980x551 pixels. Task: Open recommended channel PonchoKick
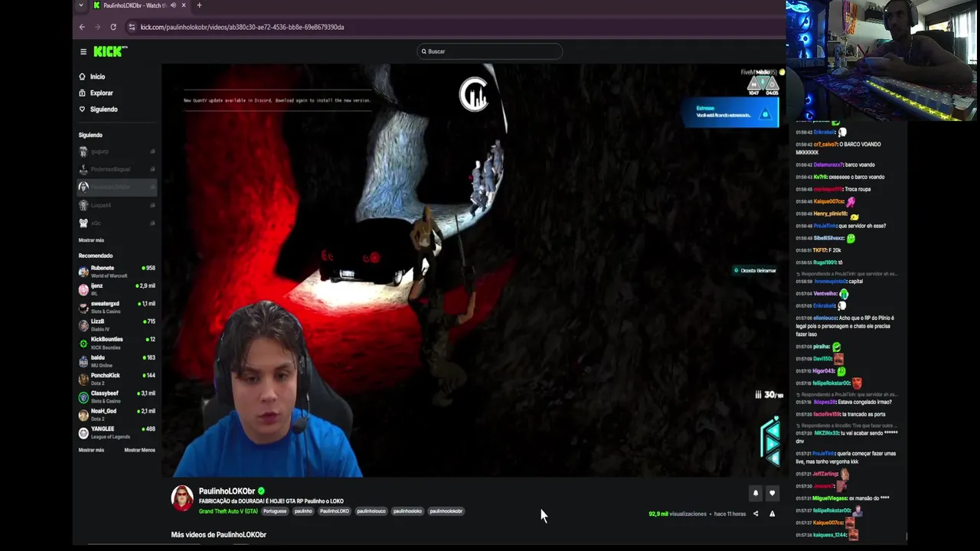[117, 379]
